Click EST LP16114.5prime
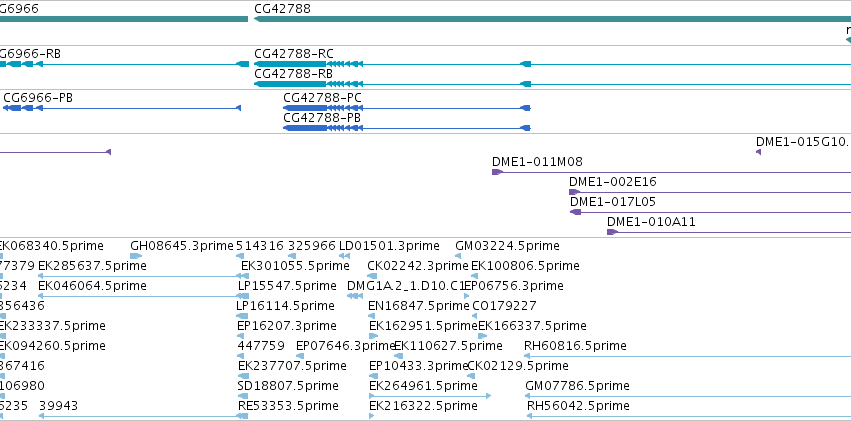Image resolution: width=851 pixels, height=421 pixels. [285, 306]
